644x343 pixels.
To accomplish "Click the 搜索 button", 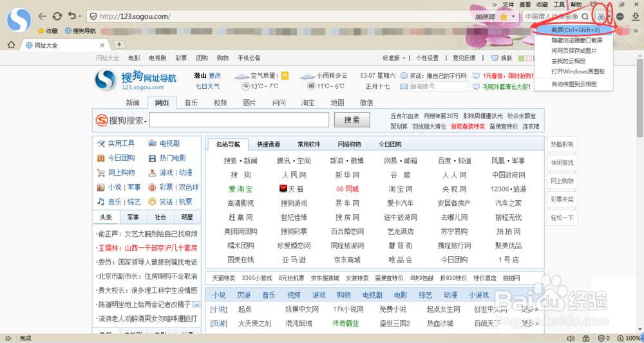I will click(352, 120).
